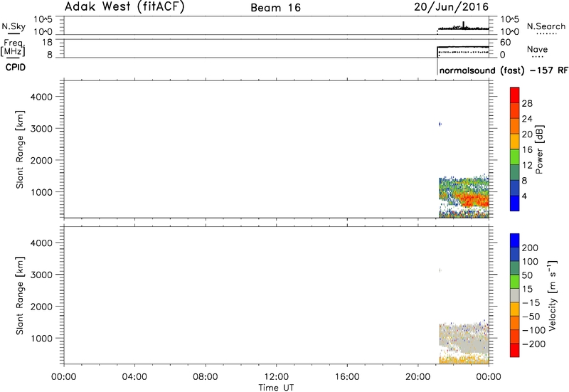Click the "N.Search" legend label
The width and height of the screenshot is (569, 392).
(546, 26)
